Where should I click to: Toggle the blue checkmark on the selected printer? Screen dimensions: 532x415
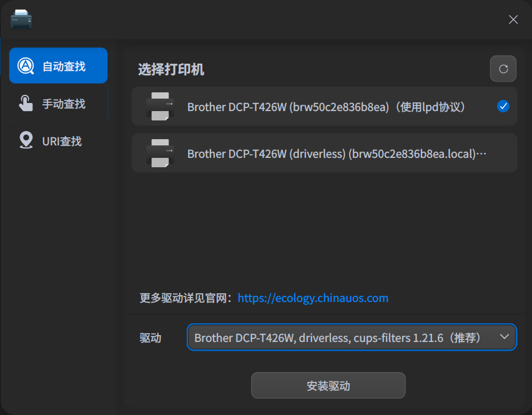pyautogui.click(x=503, y=107)
